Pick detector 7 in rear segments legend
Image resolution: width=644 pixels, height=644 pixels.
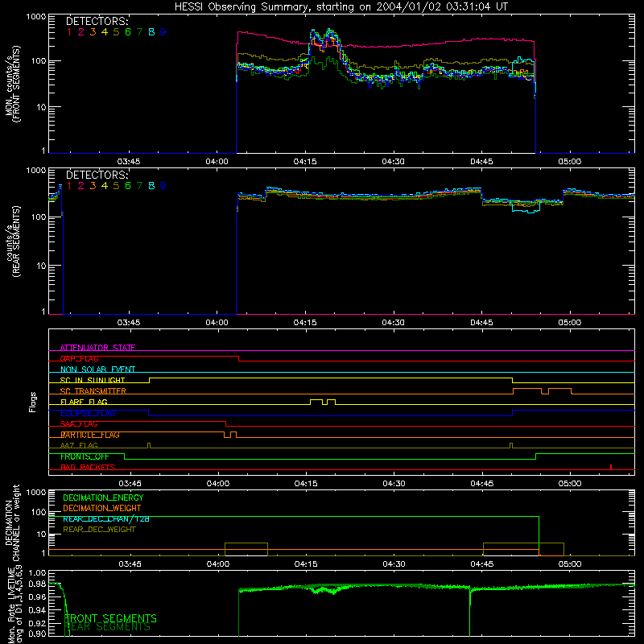[139, 186]
